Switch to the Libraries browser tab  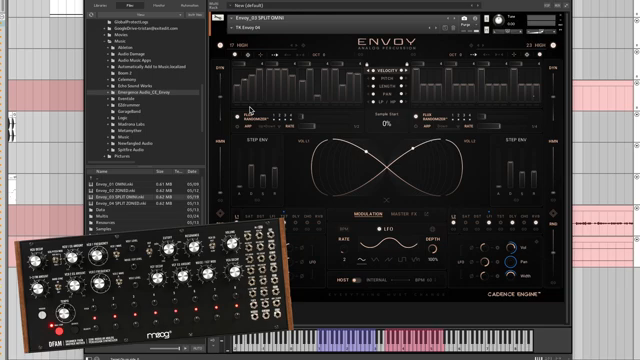pos(100,5)
